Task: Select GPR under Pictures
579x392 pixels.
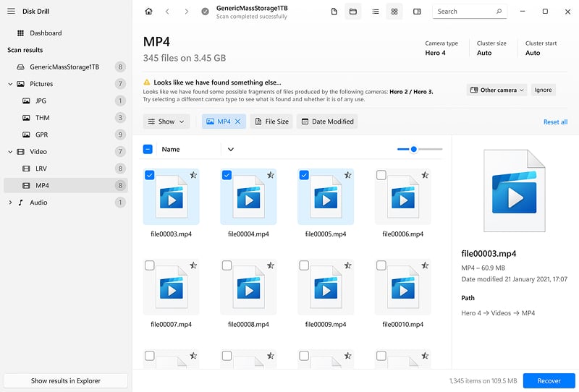Action: (66, 135)
